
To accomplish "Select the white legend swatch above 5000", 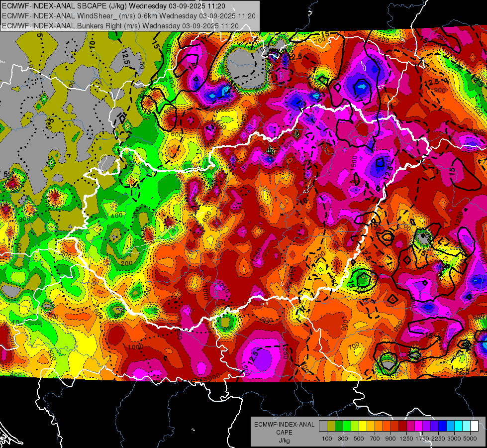I will pyautogui.click(x=474, y=426).
